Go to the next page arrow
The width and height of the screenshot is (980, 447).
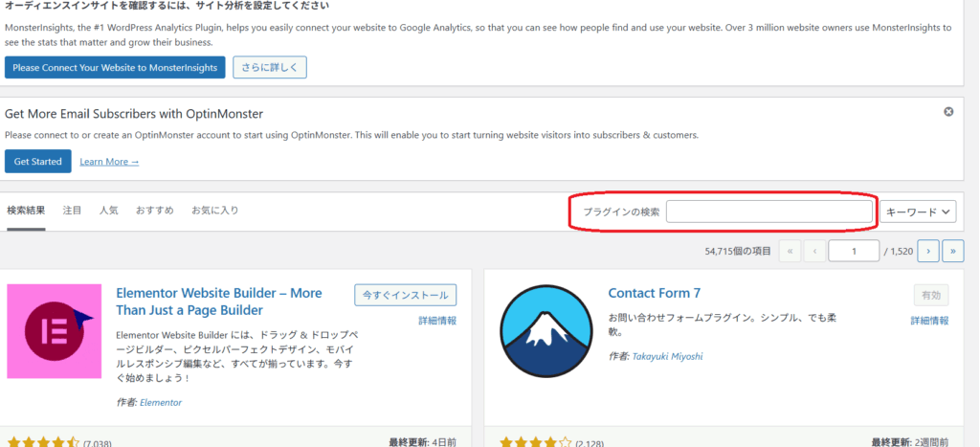pyautogui.click(x=928, y=251)
